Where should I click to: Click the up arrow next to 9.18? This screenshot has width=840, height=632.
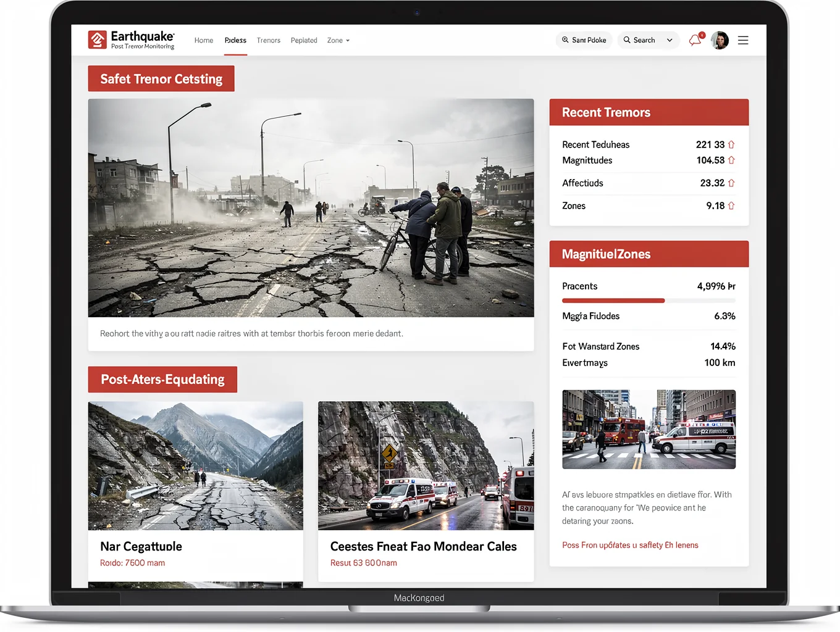point(731,206)
